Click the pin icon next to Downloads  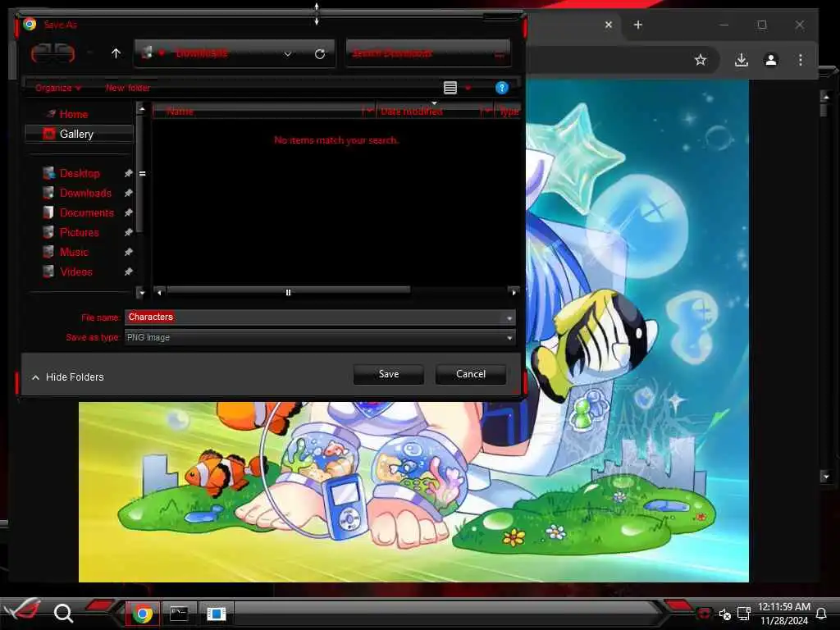coord(128,193)
